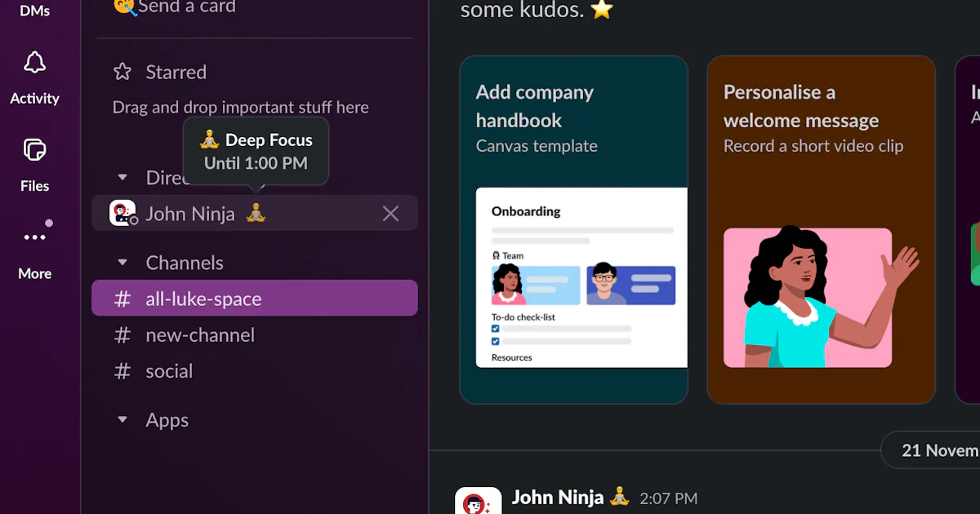Screen dimensions: 980x514
Task: Click the Record a short video clip text
Action: pos(813,146)
